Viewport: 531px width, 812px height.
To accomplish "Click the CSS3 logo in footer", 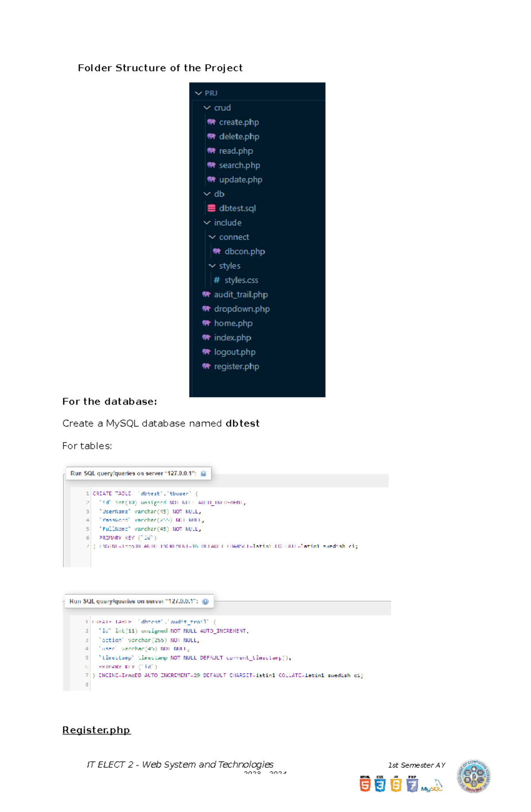I will click(380, 784).
